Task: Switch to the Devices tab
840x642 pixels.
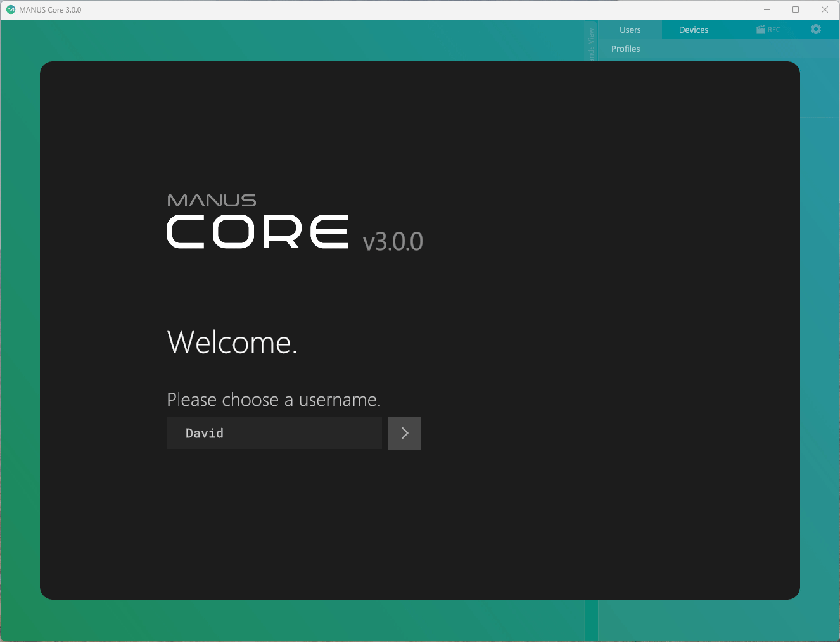Action: (x=693, y=29)
